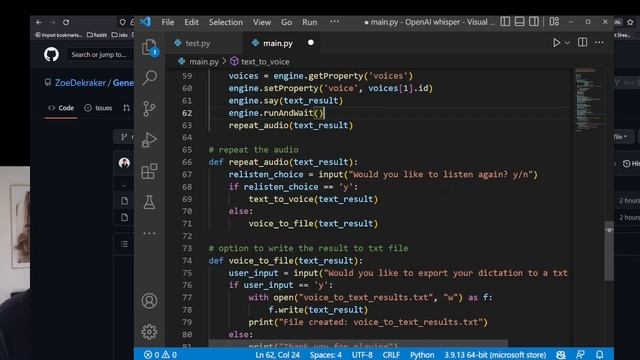This screenshot has height=360, width=640.
Task: Click the Copilot status icon
Action: (561, 355)
